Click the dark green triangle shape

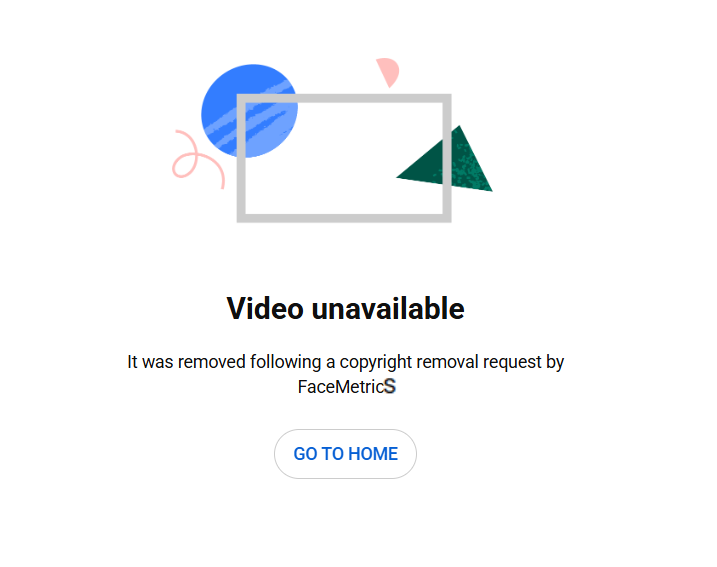coord(444,159)
